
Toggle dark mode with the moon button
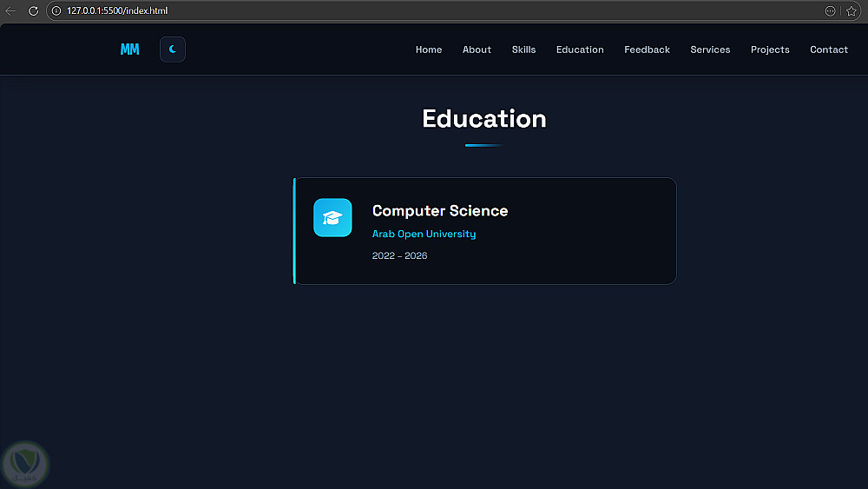click(x=173, y=50)
